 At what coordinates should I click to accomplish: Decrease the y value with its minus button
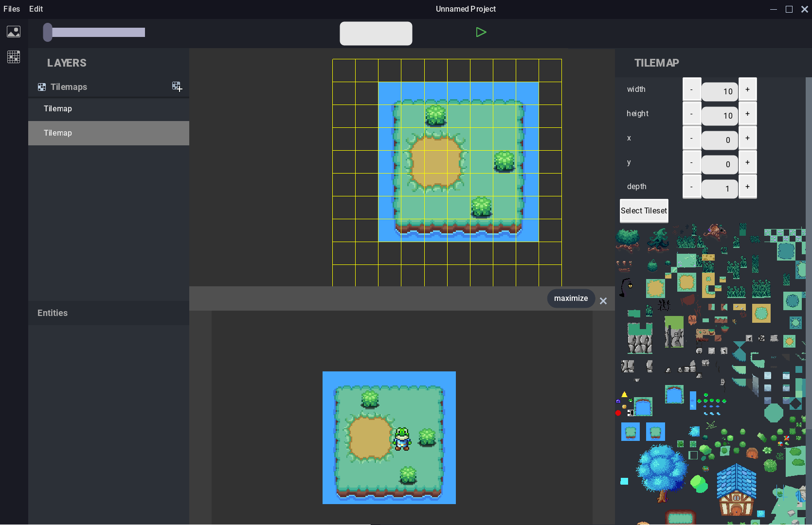click(691, 162)
